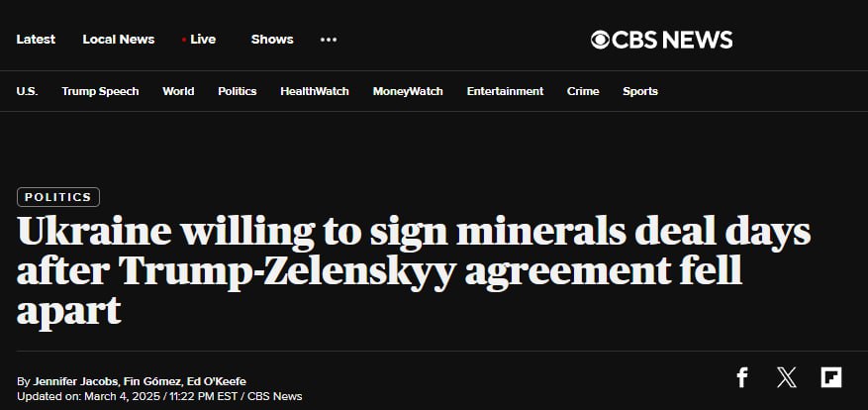The image size is (868, 410).
Task: Open the Trump Speech section
Action: point(100,91)
